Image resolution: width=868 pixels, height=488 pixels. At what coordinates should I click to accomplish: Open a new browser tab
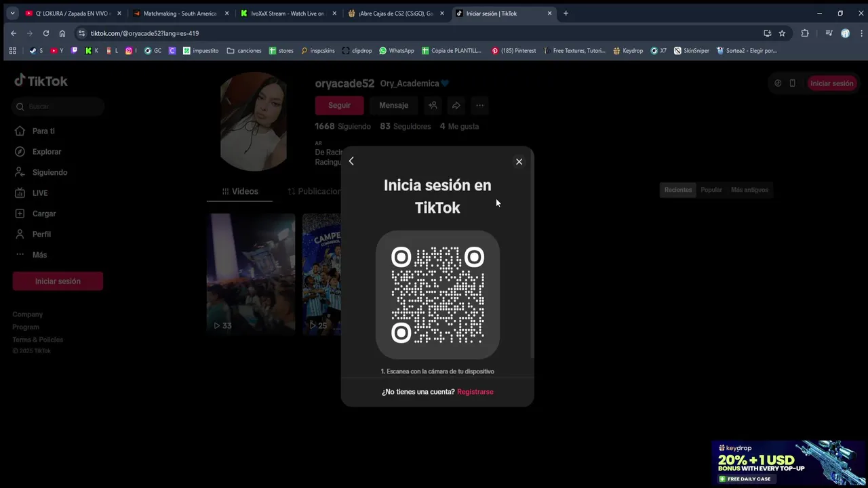coord(566,13)
